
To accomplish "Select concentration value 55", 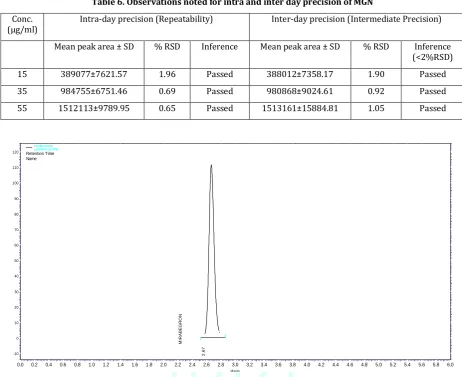I will 22,108.
